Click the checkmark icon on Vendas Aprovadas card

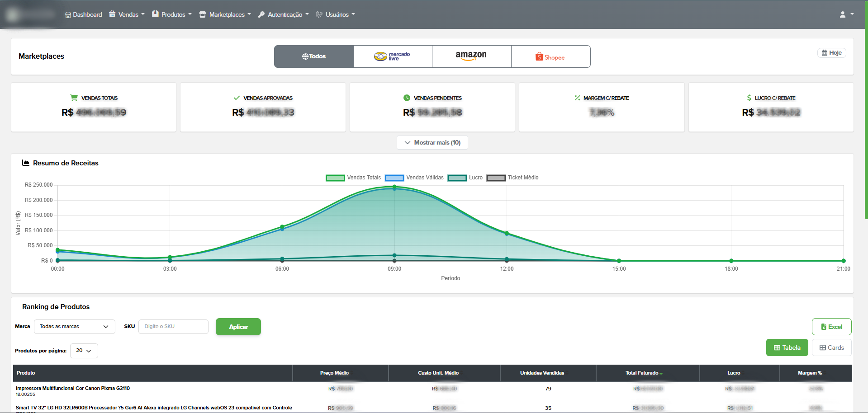pyautogui.click(x=236, y=97)
